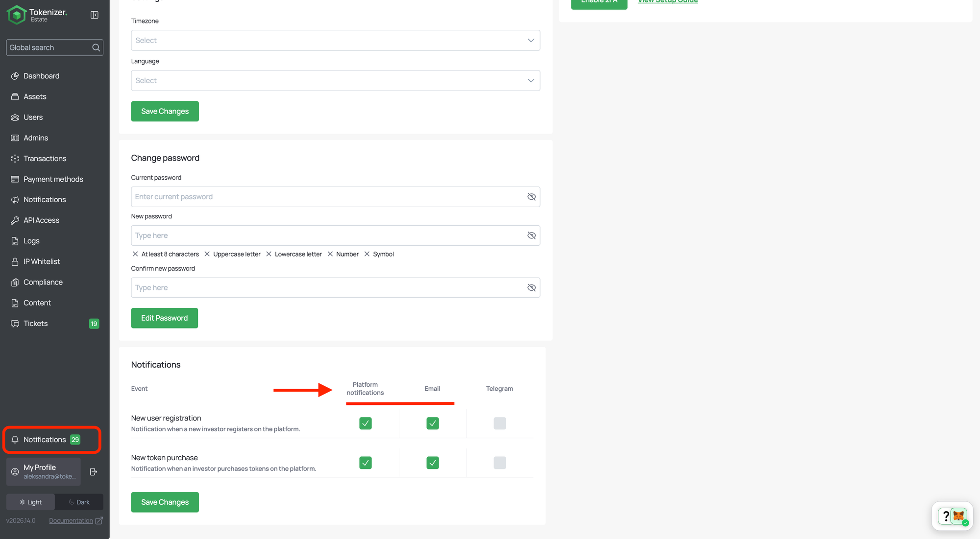Expand the Language dropdown
This screenshot has width=980, height=539.
(335, 81)
